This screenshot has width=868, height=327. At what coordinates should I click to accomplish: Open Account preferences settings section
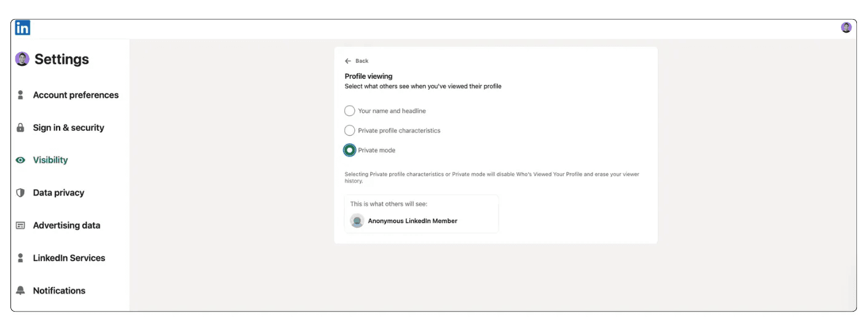click(76, 95)
